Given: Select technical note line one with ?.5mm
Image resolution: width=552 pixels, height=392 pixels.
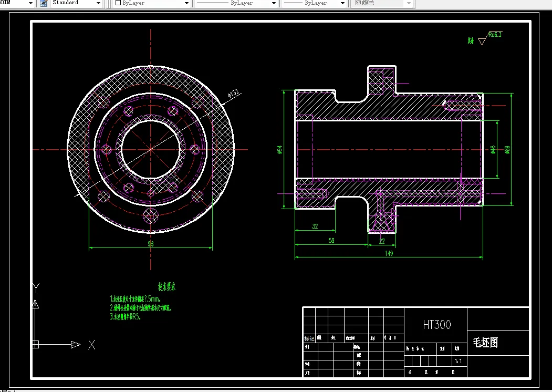Looking at the screenshot, I should 136,299.
